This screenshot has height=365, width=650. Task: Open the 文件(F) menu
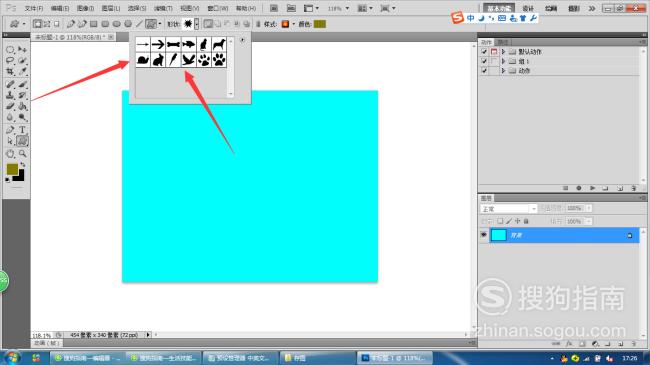[x=34, y=8]
